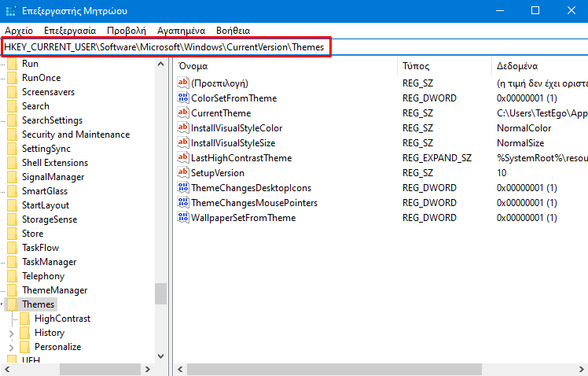Image resolution: width=588 pixels, height=376 pixels.
Task: Select the InstallVisualStyleSize value icon
Action: coord(183,142)
